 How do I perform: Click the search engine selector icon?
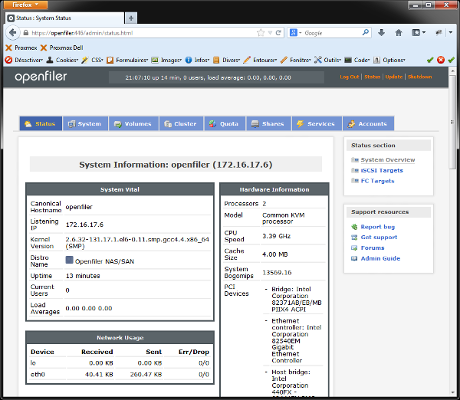[295, 33]
